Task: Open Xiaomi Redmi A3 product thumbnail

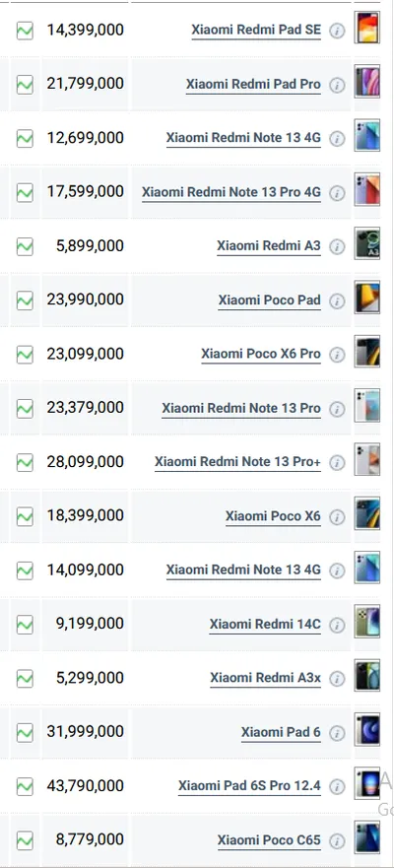Action: [367, 243]
